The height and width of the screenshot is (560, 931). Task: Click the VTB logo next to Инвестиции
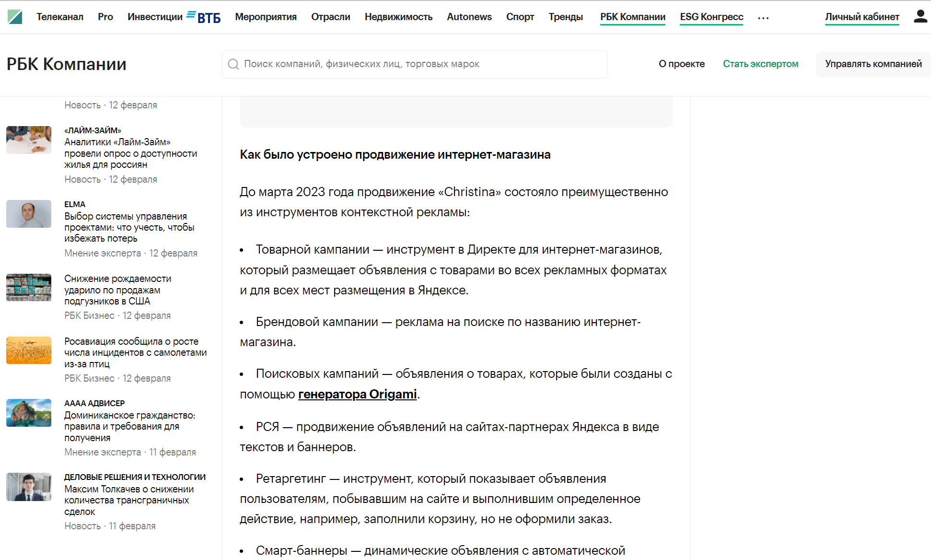tap(203, 17)
